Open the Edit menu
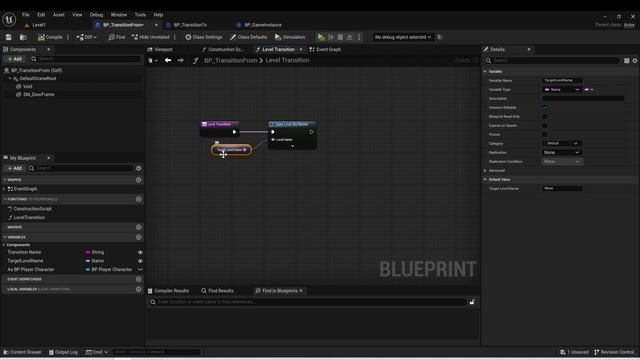The height and width of the screenshot is (360, 640). (41, 15)
